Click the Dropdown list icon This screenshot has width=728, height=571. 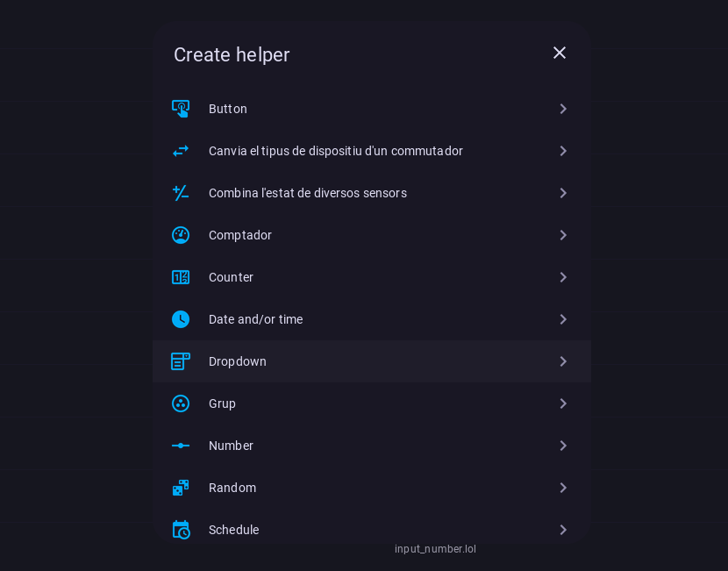tap(181, 361)
